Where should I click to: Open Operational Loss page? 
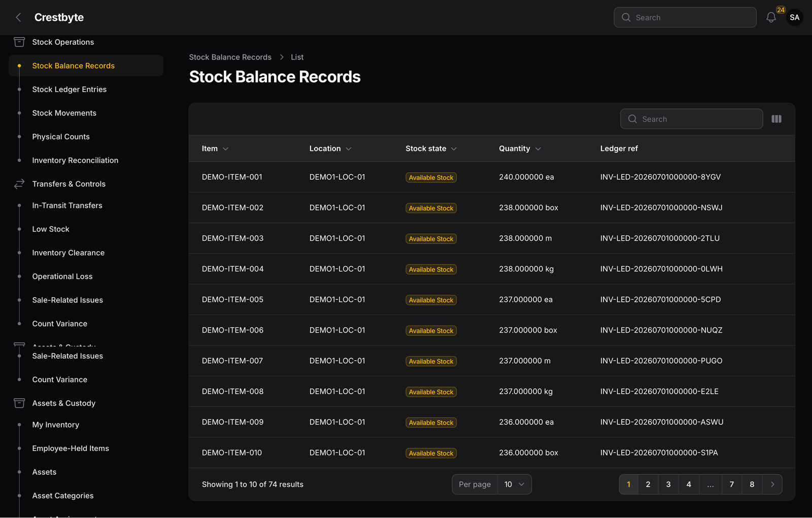pyautogui.click(x=62, y=277)
